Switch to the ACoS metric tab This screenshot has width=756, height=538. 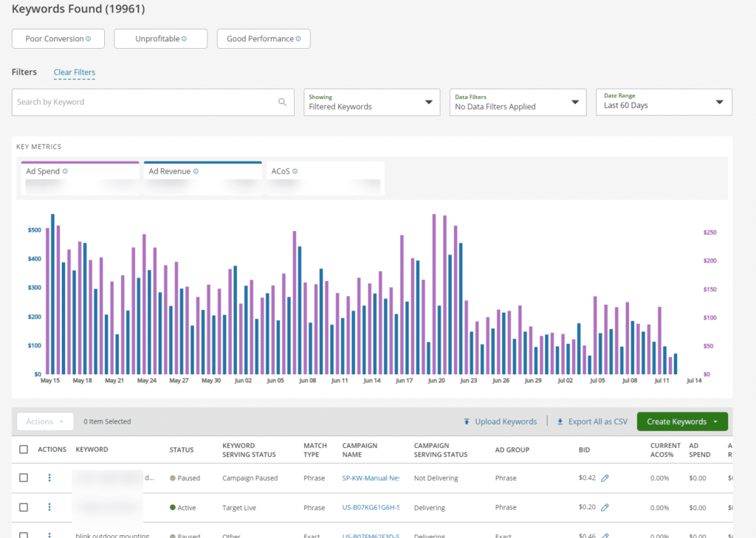[325, 179]
